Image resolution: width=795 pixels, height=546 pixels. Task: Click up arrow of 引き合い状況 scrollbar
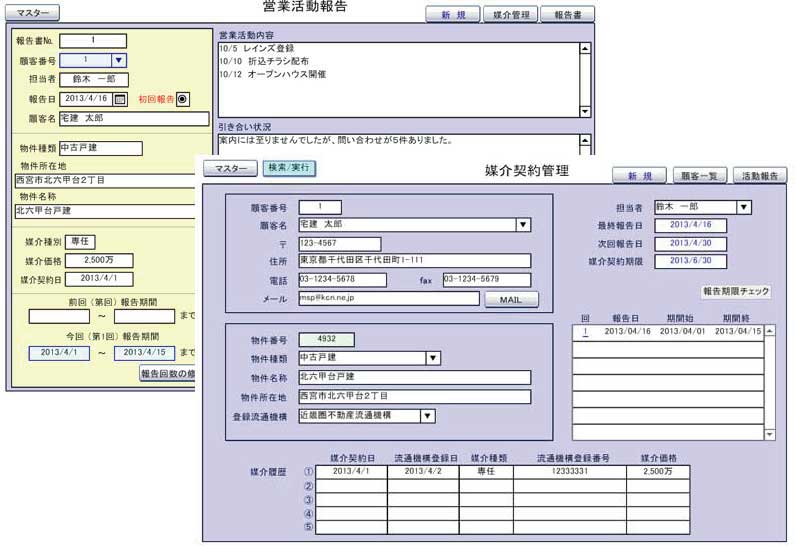coord(585,140)
